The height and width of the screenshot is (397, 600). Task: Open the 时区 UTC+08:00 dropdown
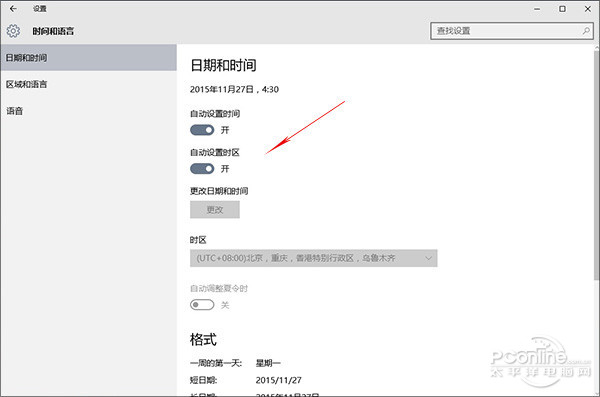313,258
